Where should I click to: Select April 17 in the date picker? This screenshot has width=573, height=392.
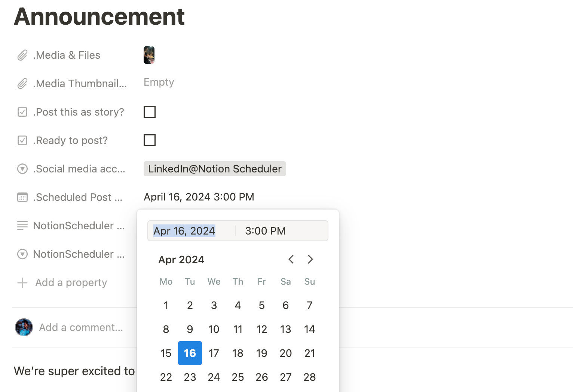coord(214,353)
